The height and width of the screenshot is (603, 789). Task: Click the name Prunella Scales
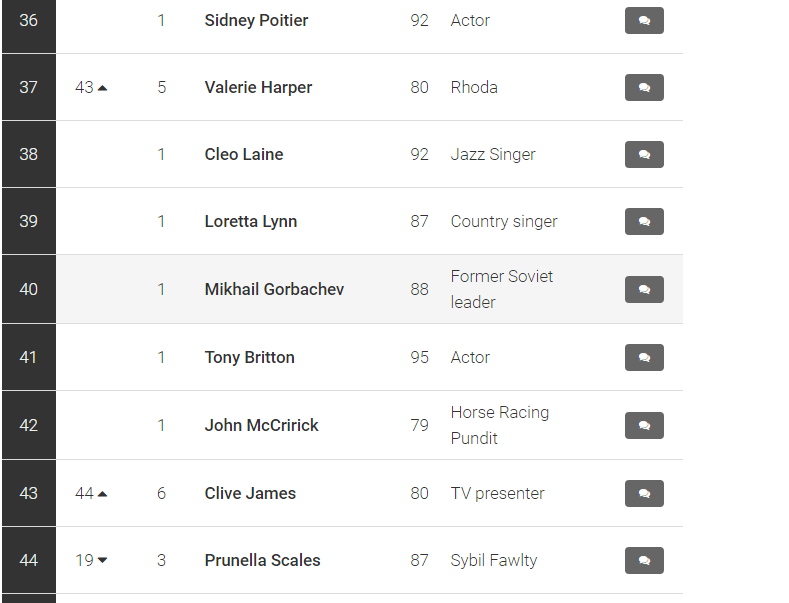(262, 560)
